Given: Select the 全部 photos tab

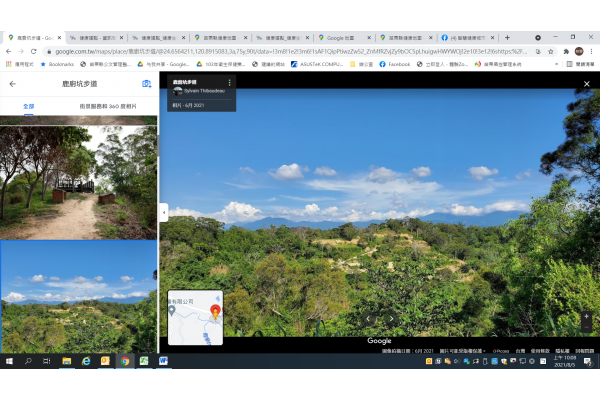Looking at the screenshot, I should tap(29, 106).
